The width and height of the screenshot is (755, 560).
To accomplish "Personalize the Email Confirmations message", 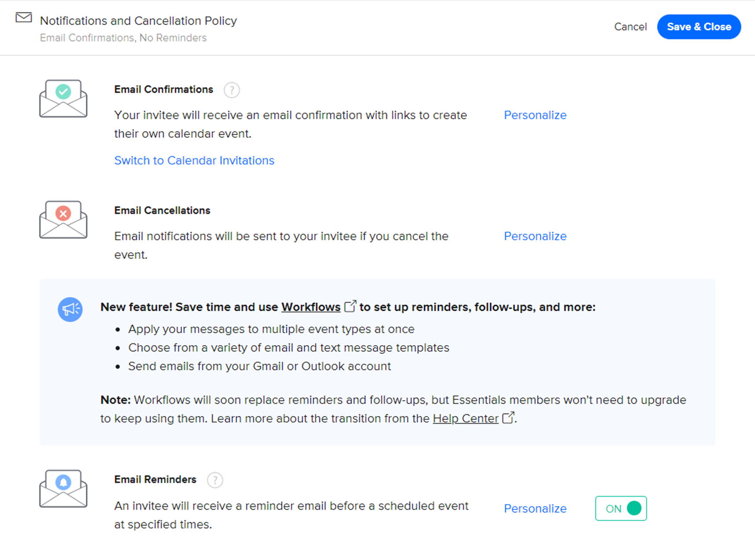I will pyautogui.click(x=535, y=115).
